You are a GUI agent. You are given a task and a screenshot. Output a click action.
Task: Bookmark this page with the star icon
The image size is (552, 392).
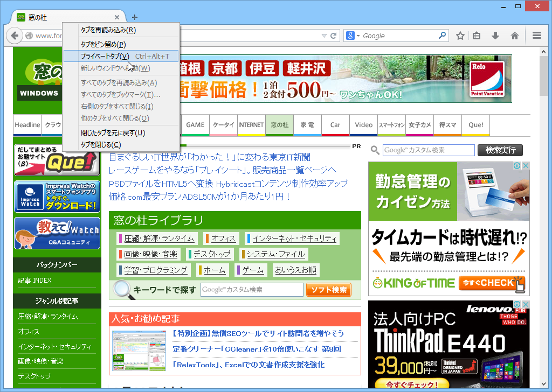coord(460,36)
